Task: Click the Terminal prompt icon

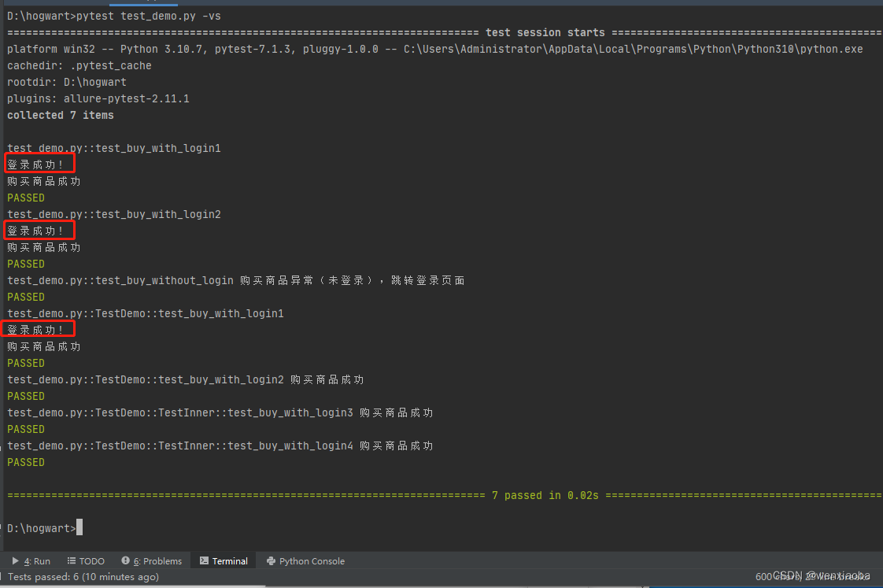Action: (x=204, y=561)
